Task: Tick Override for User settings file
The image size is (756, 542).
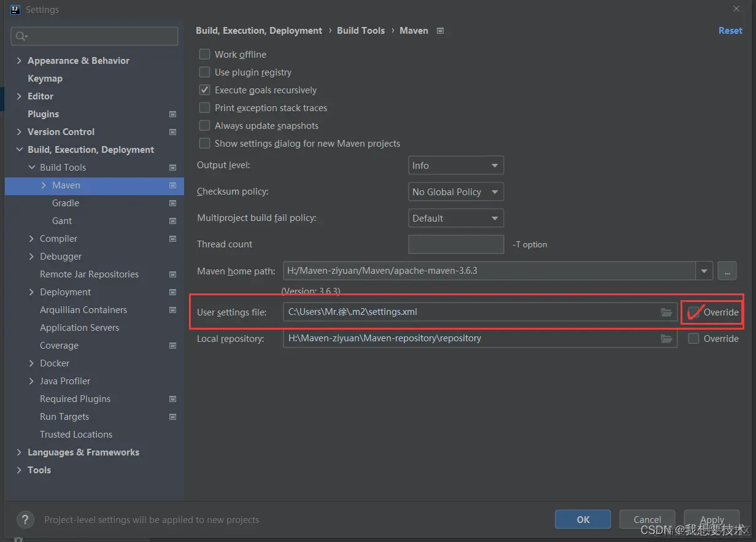Action: click(x=693, y=312)
